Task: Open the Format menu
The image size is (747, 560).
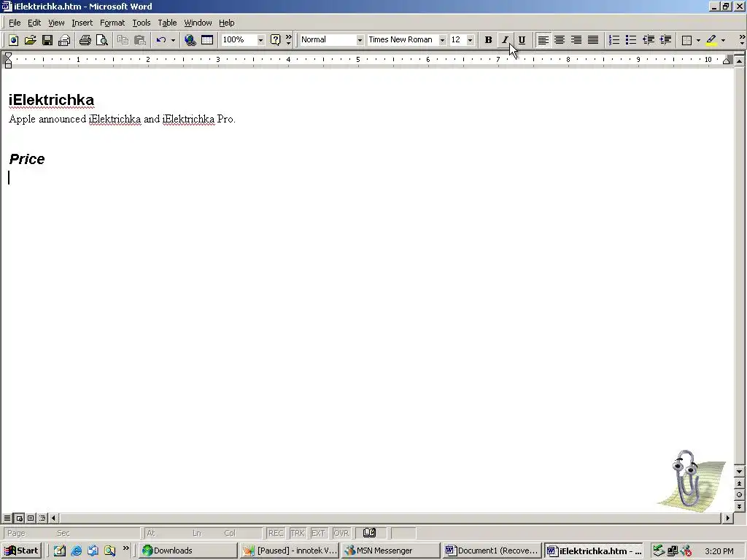Action: [112, 23]
